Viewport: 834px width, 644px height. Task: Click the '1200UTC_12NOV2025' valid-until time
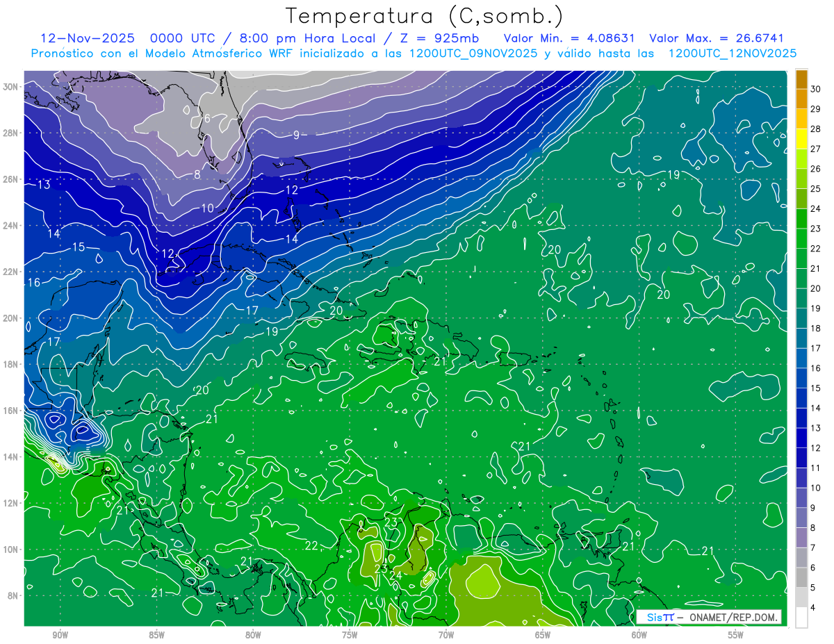733,53
